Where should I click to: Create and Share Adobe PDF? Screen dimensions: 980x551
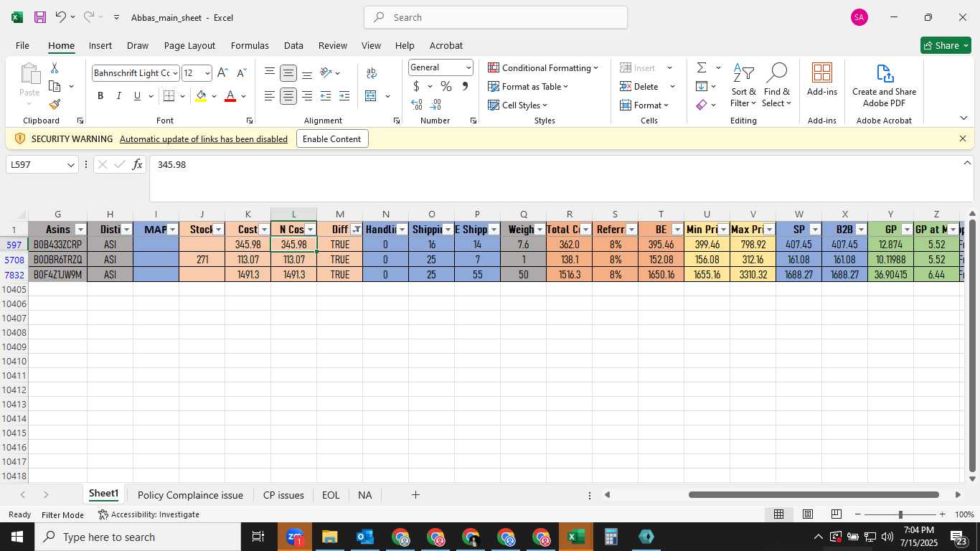tap(884, 85)
